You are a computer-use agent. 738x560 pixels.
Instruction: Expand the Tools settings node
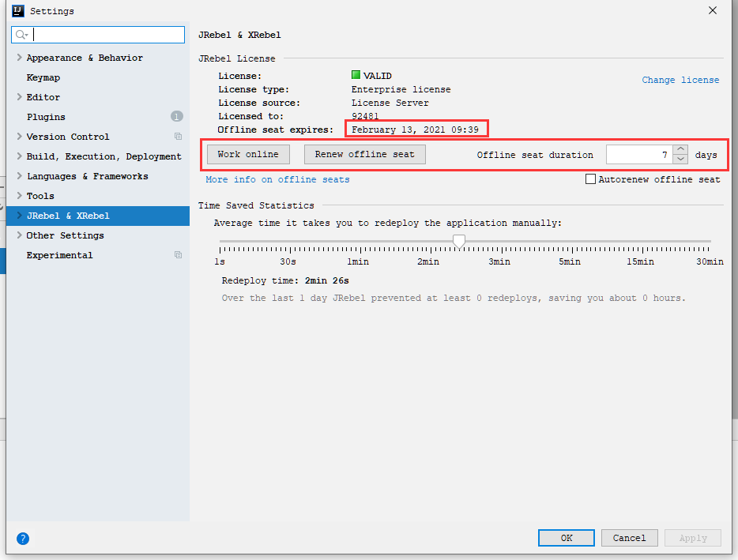click(19, 196)
